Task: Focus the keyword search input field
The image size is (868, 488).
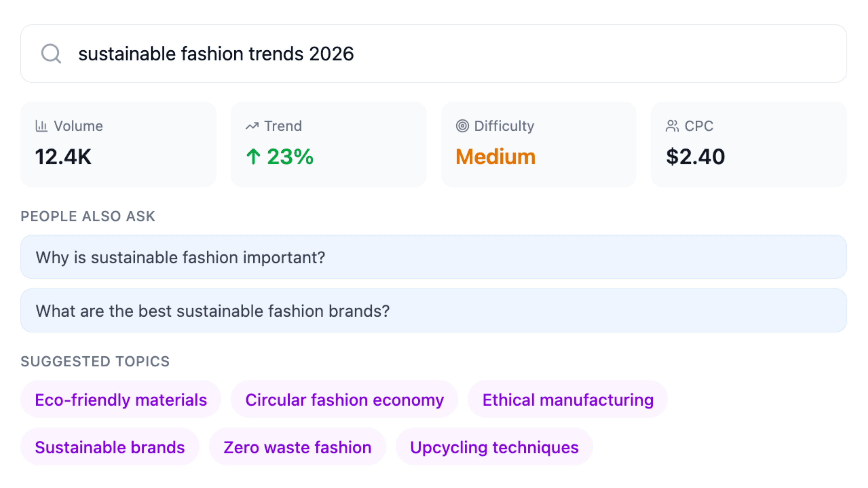Action: (438, 53)
